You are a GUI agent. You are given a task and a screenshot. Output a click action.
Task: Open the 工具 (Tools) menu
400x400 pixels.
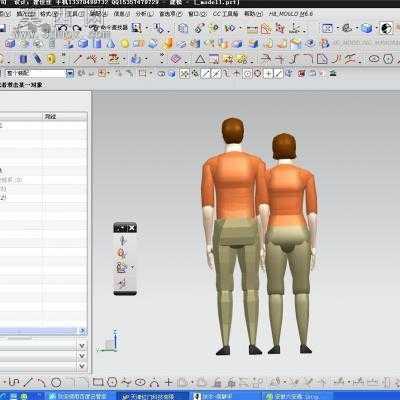coord(76,14)
